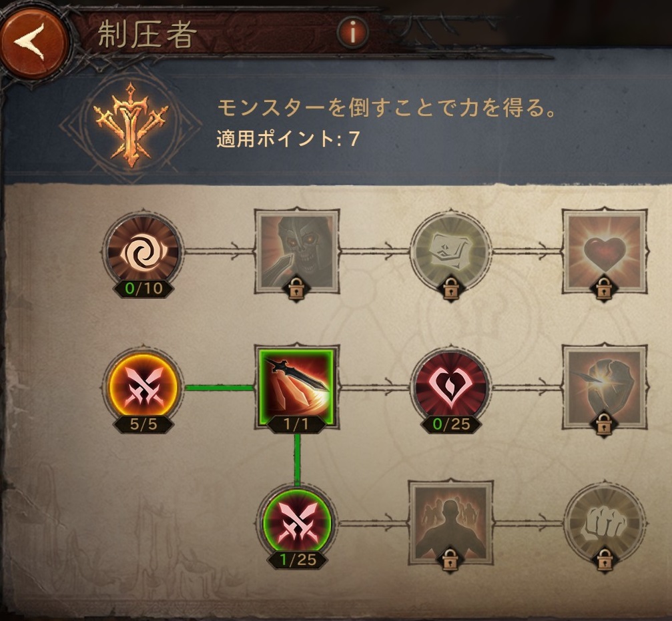Select the locked glowing mask skill
Viewport: 672px width, 621px height.
point(450,251)
